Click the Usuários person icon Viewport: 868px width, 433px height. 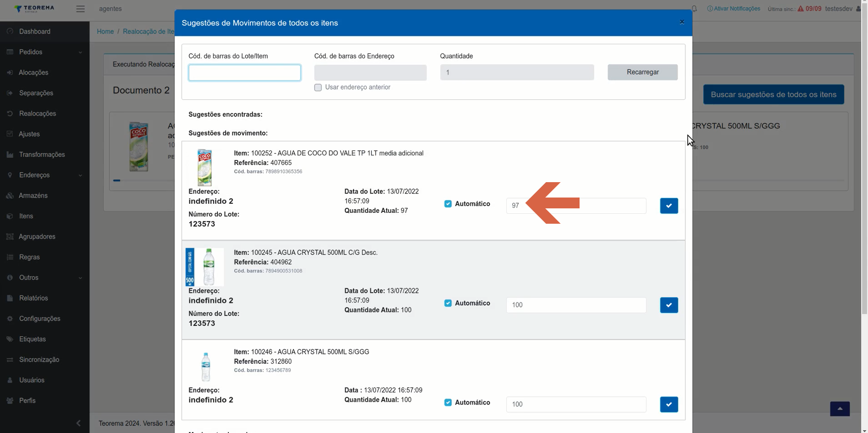click(x=10, y=380)
